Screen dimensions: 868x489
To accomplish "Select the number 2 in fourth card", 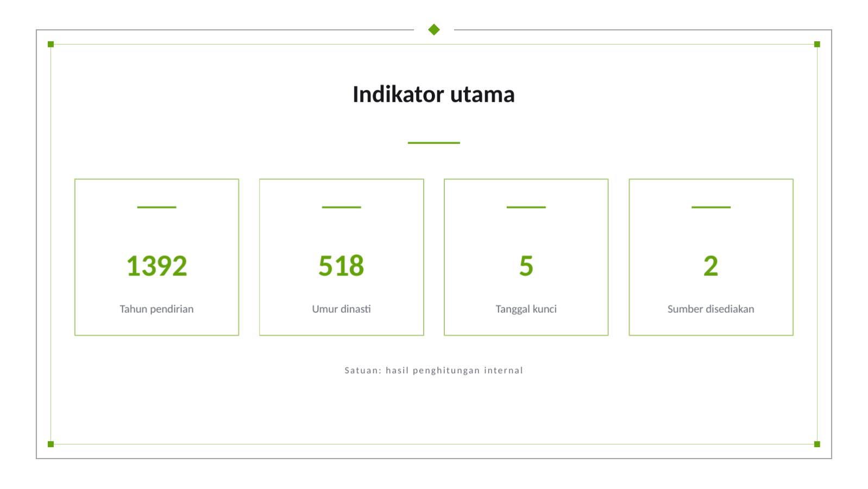I will coord(711,266).
